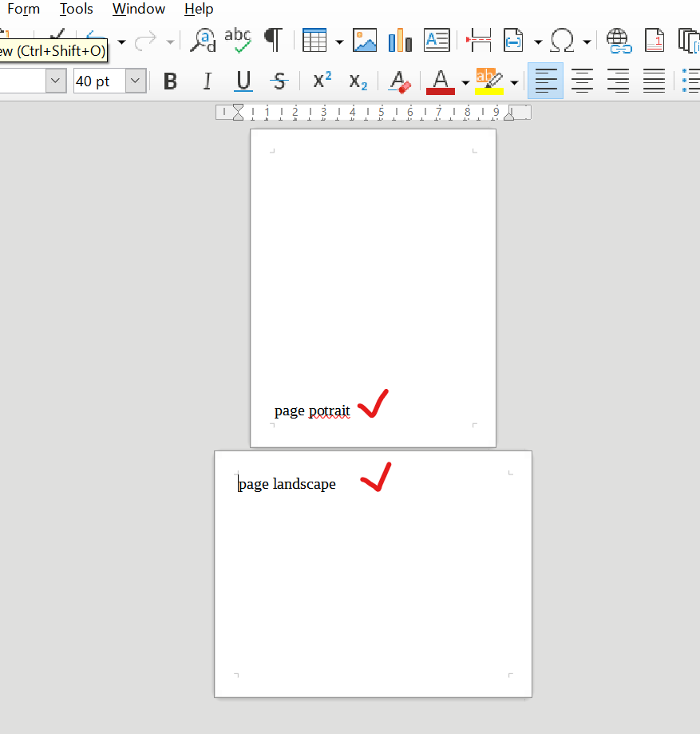700x734 pixels.
Task: Click the Find & Replace icon
Action: (204, 40)
